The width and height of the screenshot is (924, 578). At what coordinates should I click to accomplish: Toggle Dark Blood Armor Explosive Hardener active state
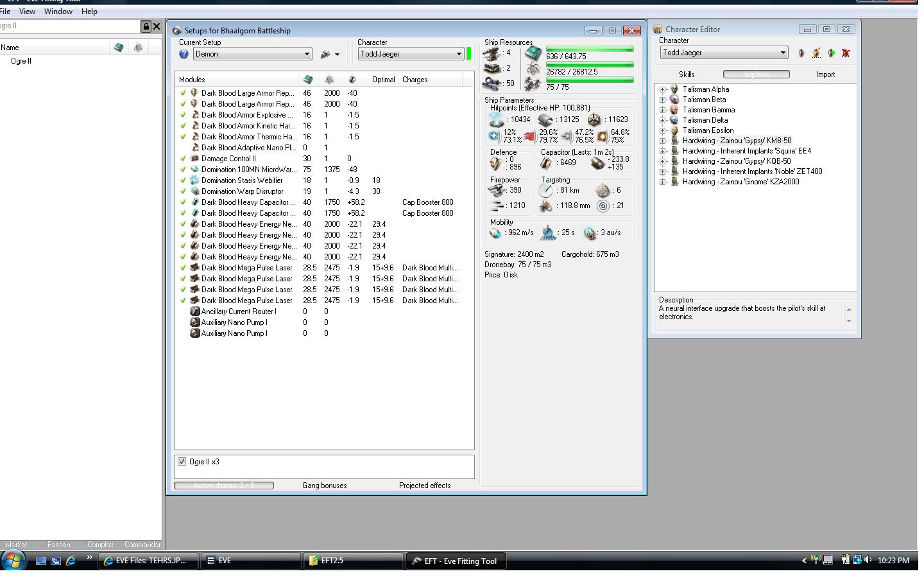pos(183,115)
